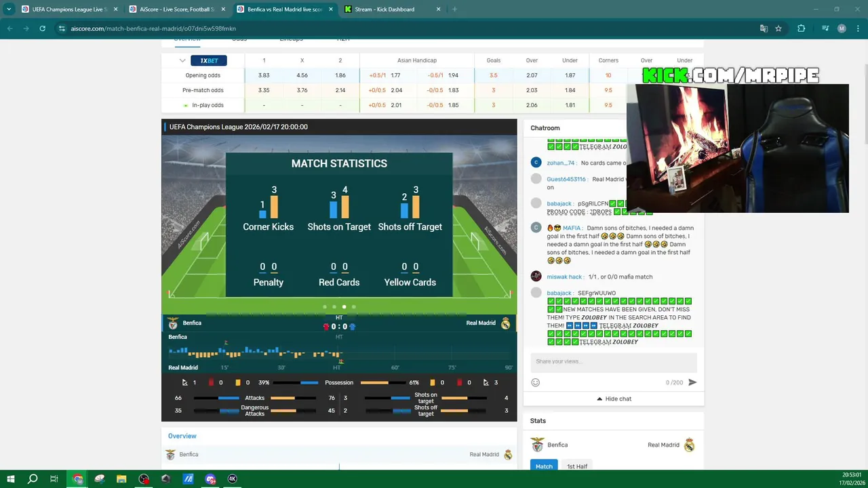Select first carousel dot in match widget

coord(325,307)
